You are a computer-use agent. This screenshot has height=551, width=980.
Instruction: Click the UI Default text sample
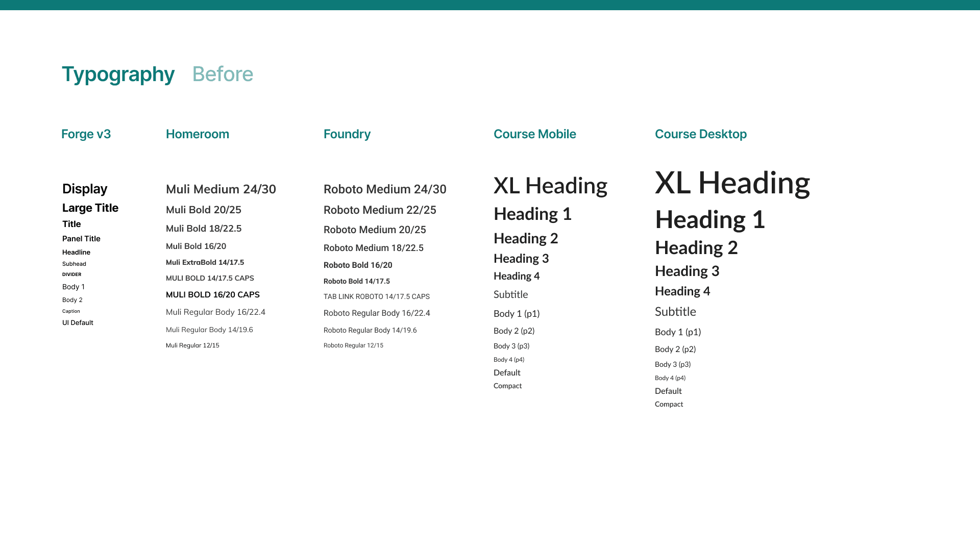point(78,322)
